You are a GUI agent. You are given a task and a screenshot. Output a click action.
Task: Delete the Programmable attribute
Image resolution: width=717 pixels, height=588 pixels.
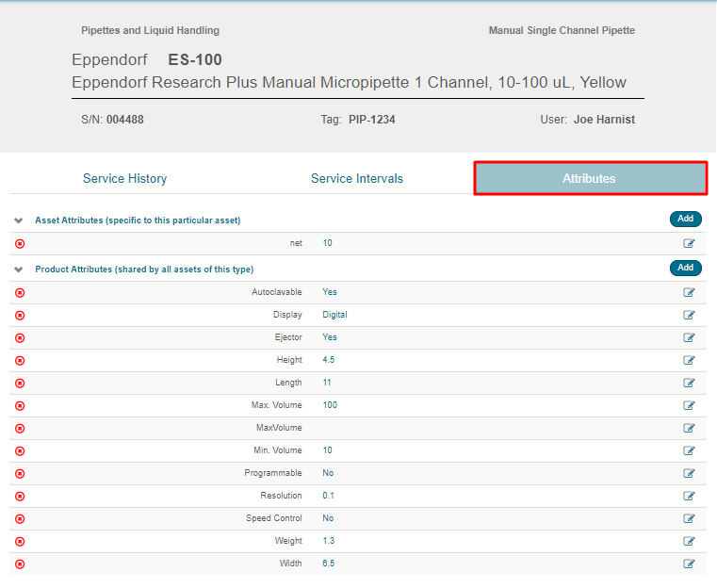point(20,474)
